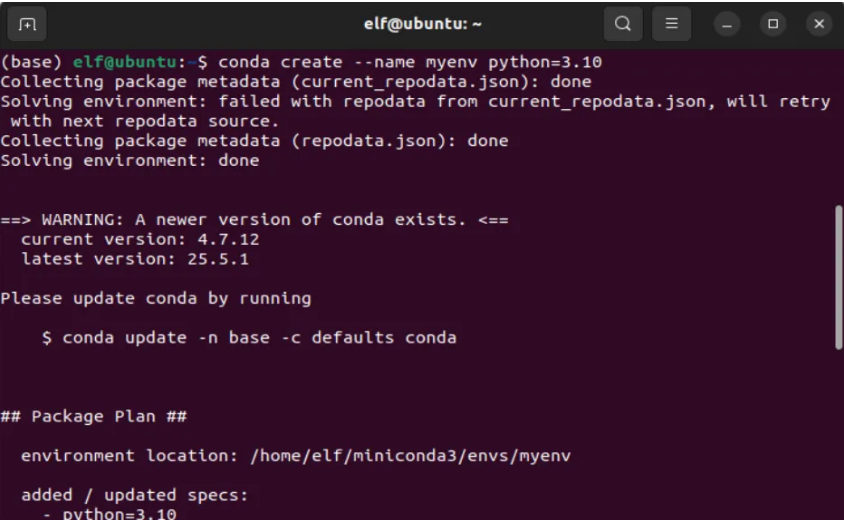The width and height of the screenshot is (844, 520).
Task: Maximize the terminal window
Action: [773, 24]
